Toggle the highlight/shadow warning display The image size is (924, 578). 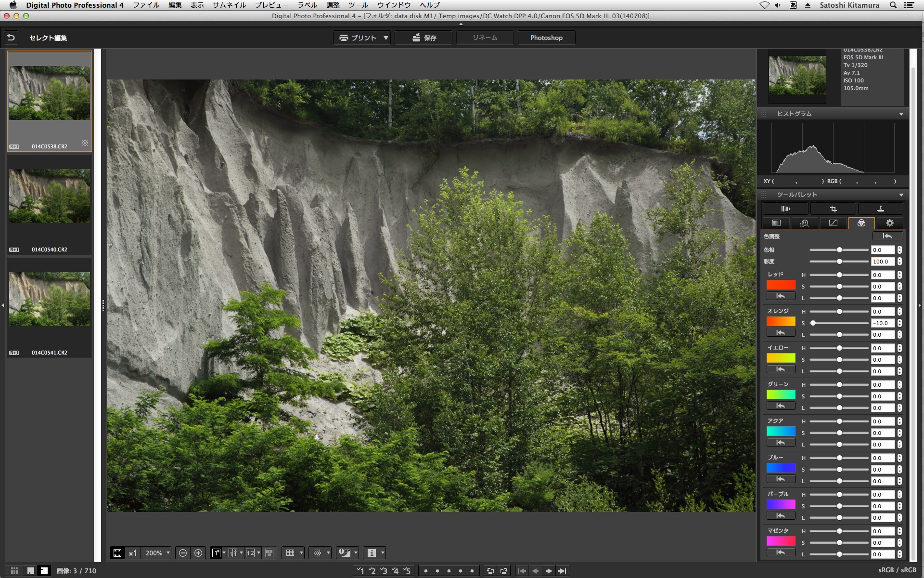coord(345,553)
